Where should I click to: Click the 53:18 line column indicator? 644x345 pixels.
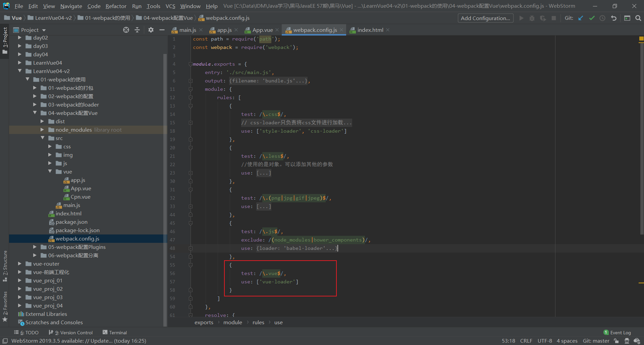click(508, 341)
